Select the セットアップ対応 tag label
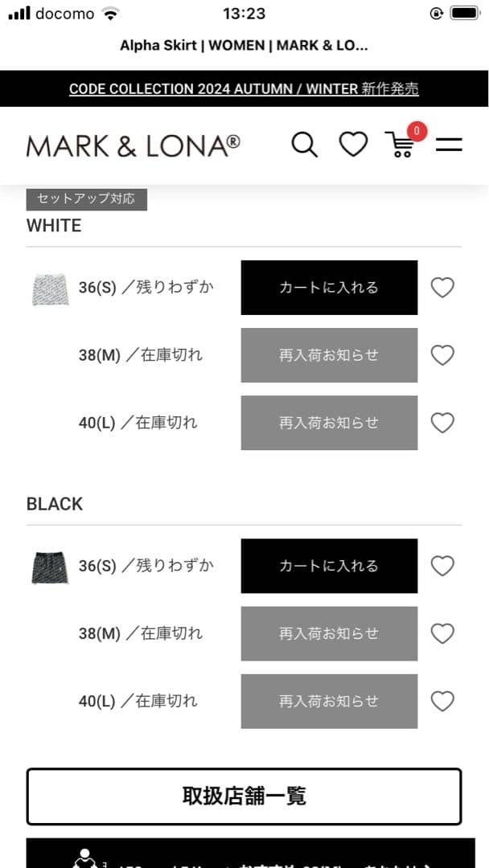Viewport: 489px width, 868px height. (86, 199)
